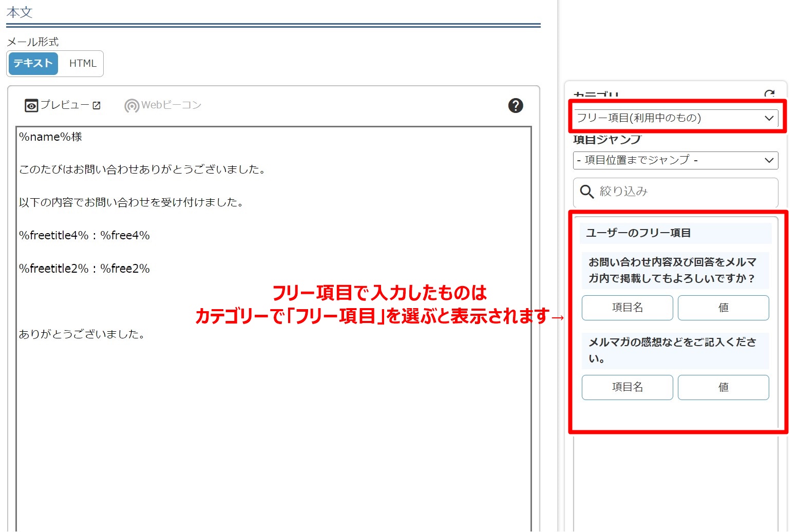The height and width of the screenshot is (532, 798).
Task: Select the テキスト mail format
Action: tap(33, 63)
